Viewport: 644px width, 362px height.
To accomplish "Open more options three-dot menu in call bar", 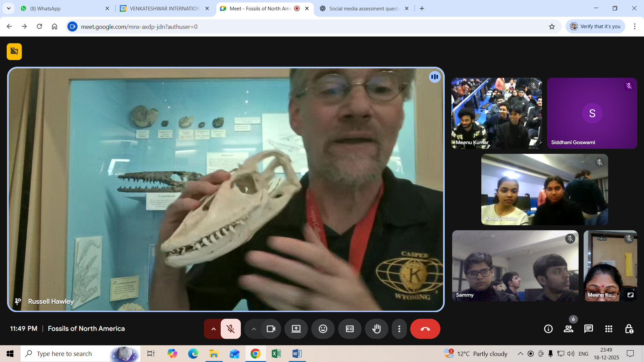I will 399,329.
